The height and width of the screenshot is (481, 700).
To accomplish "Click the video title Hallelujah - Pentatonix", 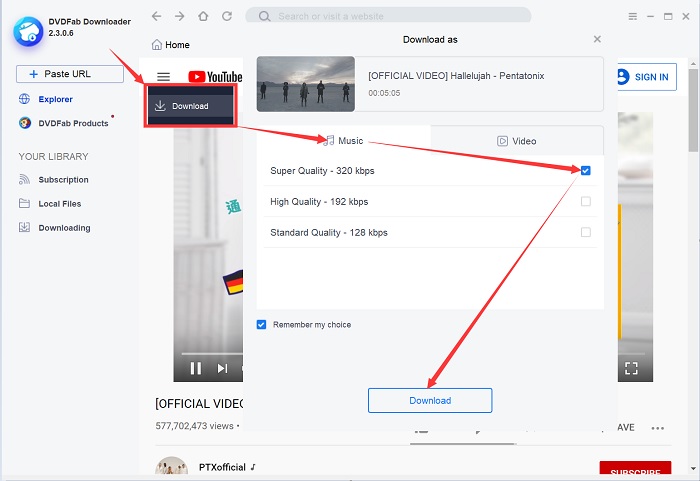I will [456, 75].
